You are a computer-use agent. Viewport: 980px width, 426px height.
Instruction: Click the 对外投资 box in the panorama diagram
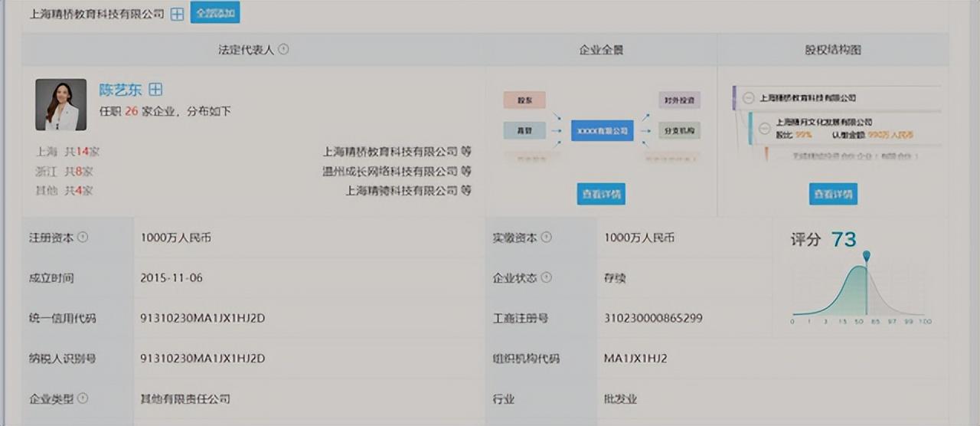pos(679,100)
